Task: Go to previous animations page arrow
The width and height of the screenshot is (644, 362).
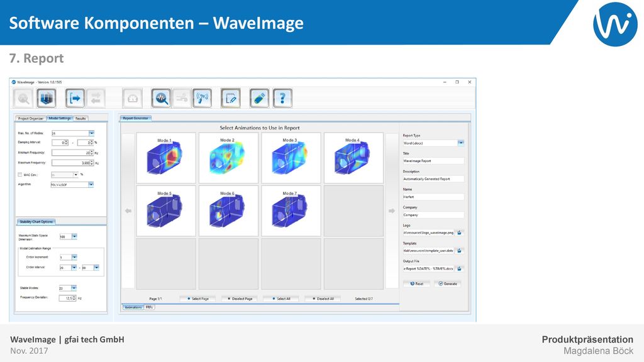Action: 128,211
